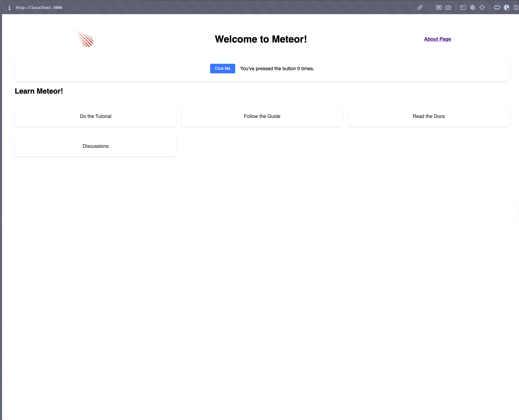Open the extensions puzzle icon
The image size is (519, 420).
(497, 7)
